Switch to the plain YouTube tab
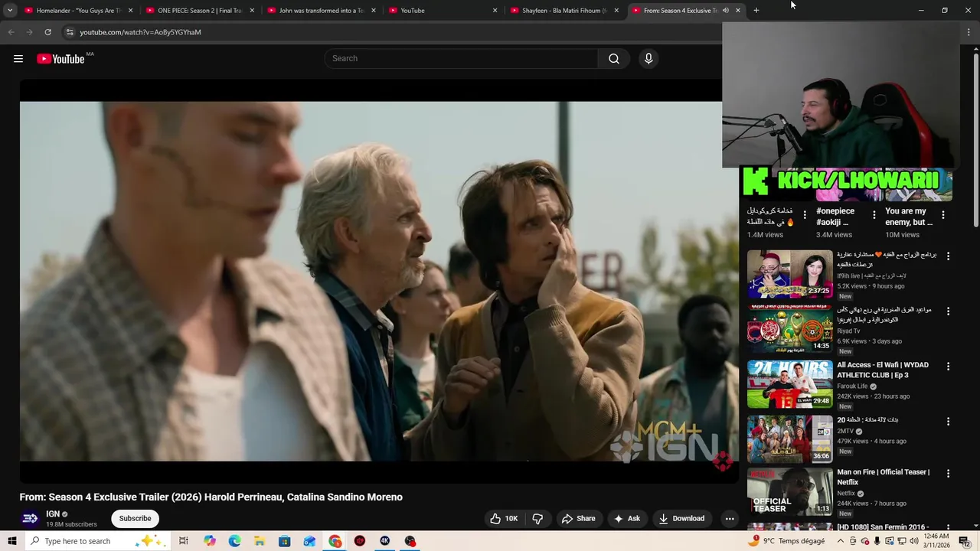This screenshot has height=551, width=980. 442,11
